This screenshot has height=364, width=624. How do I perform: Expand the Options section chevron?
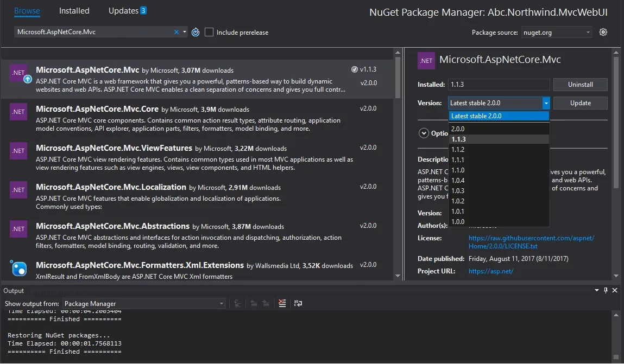coord(424,133)
